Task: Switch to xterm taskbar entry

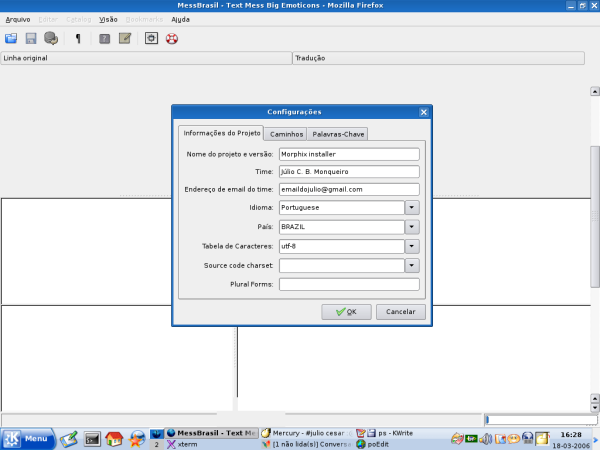Action: coord(182,444)
